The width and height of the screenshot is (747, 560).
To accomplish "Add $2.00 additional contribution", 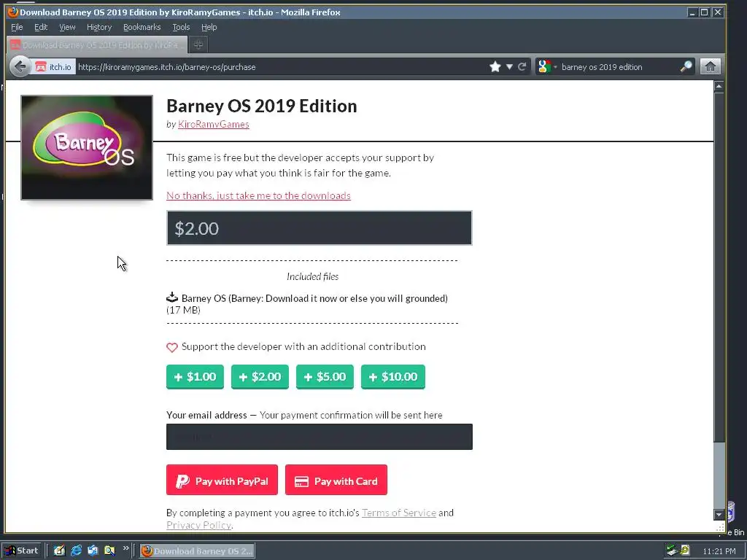I will tap(260, 377).
